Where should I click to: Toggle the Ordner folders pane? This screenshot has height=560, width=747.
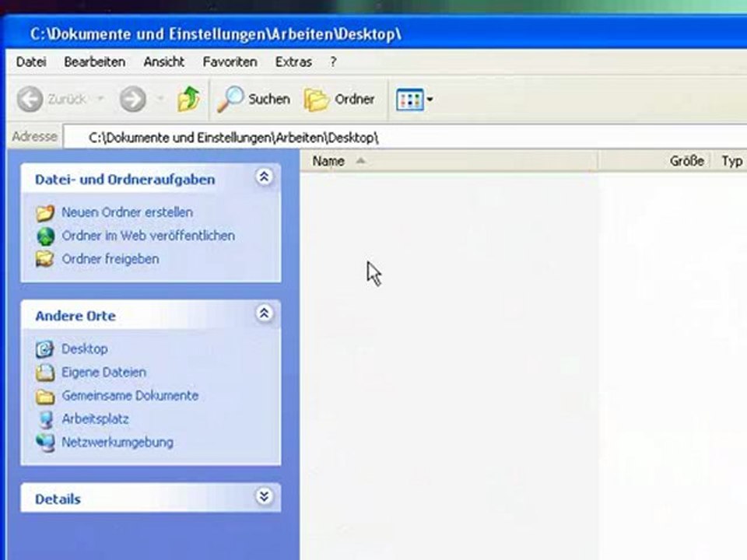click(339, 100)
